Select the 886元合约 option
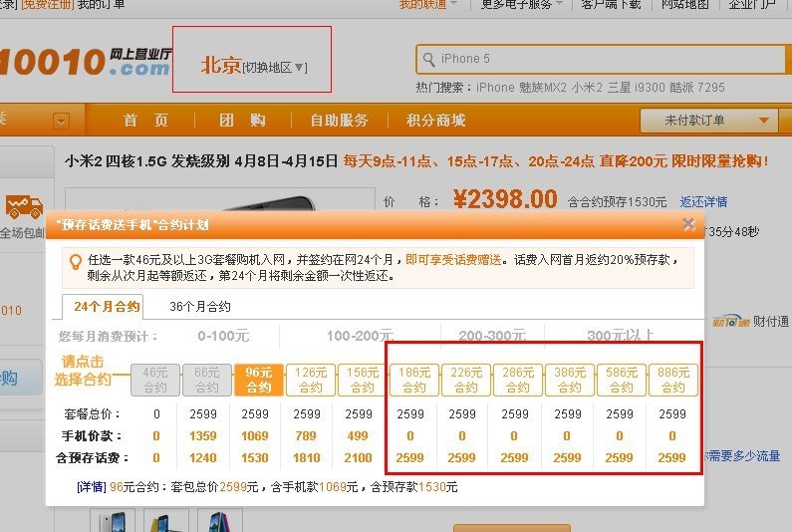The width and height of the screenshot is (792, 532). (x=673, y=380)
